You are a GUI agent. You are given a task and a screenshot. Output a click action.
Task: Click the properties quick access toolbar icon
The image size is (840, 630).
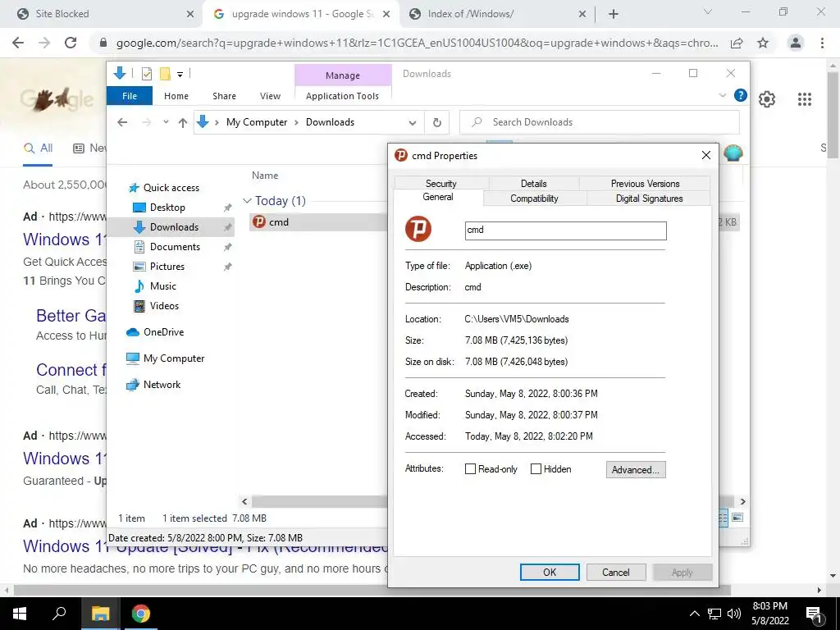[x=146, y=73]
